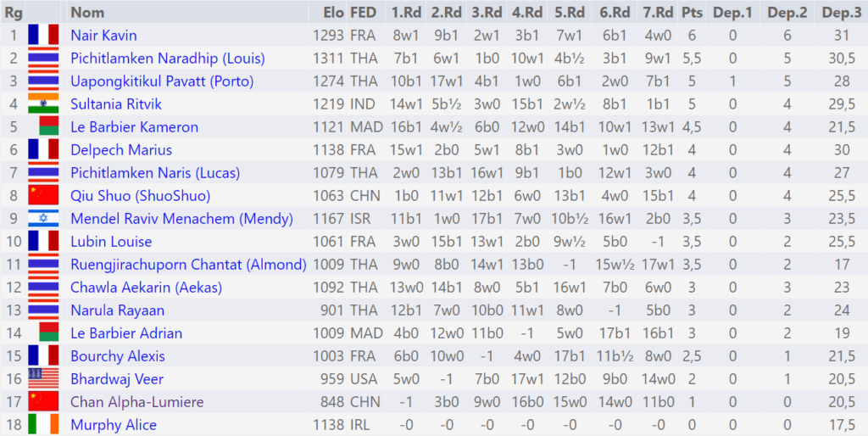Viewport: 868px width, 436px height.
Task: Select the Delpech Marius name link
Action: pos(121,150)
